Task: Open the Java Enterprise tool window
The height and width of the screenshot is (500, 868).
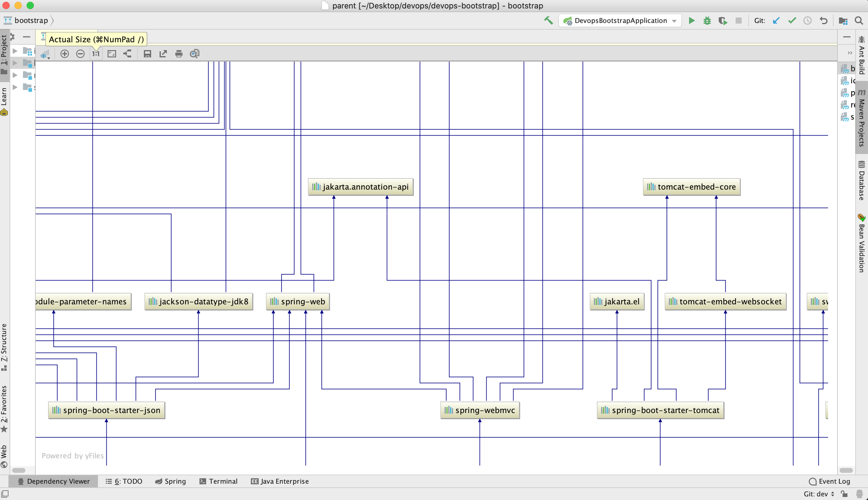Action: pos(280,481)
